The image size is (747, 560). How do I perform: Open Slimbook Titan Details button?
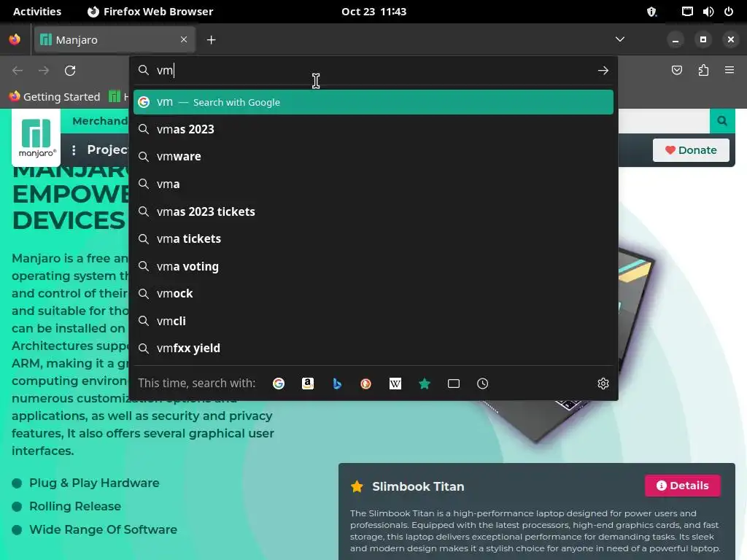click(682, 486)
